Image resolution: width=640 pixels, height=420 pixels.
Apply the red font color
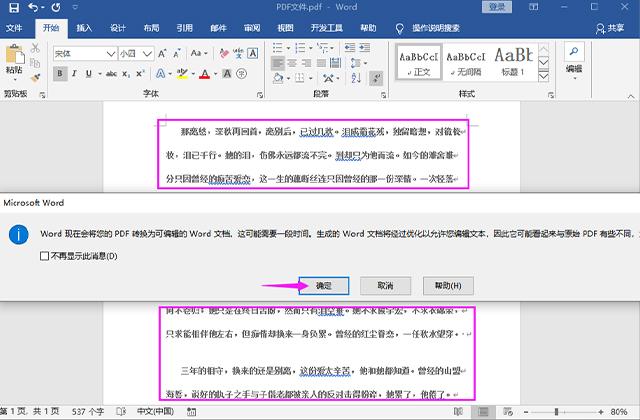coord(205,74)
